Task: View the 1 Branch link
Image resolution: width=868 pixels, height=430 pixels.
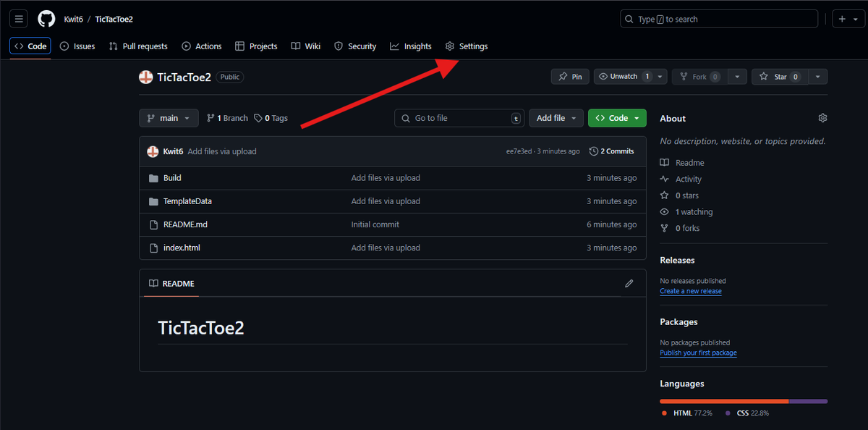Action: 227,118
